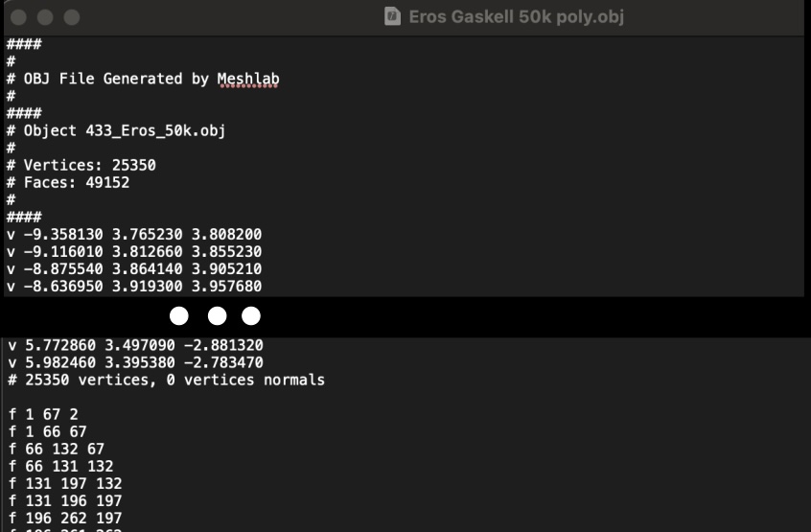Viewport: 811px width, 532px height.
Task: Click the leftmost white ellipsis dot
Action: (x=179, y=315)
